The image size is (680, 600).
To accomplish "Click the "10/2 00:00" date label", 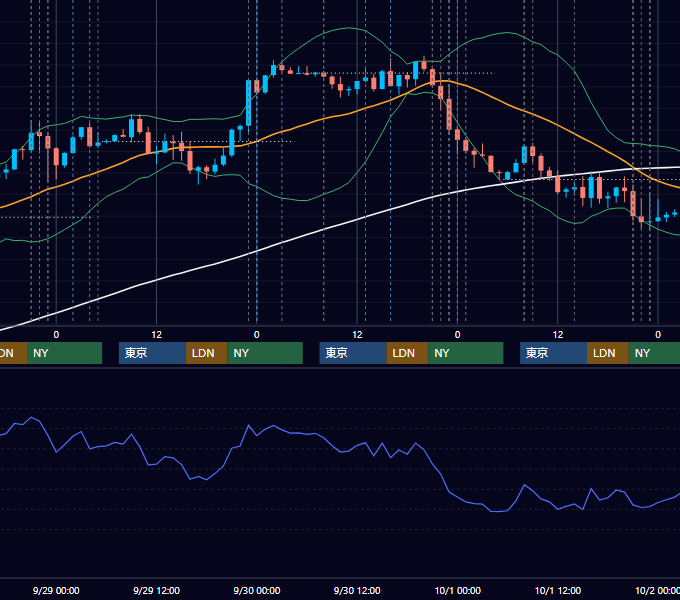I will (657, 590).
